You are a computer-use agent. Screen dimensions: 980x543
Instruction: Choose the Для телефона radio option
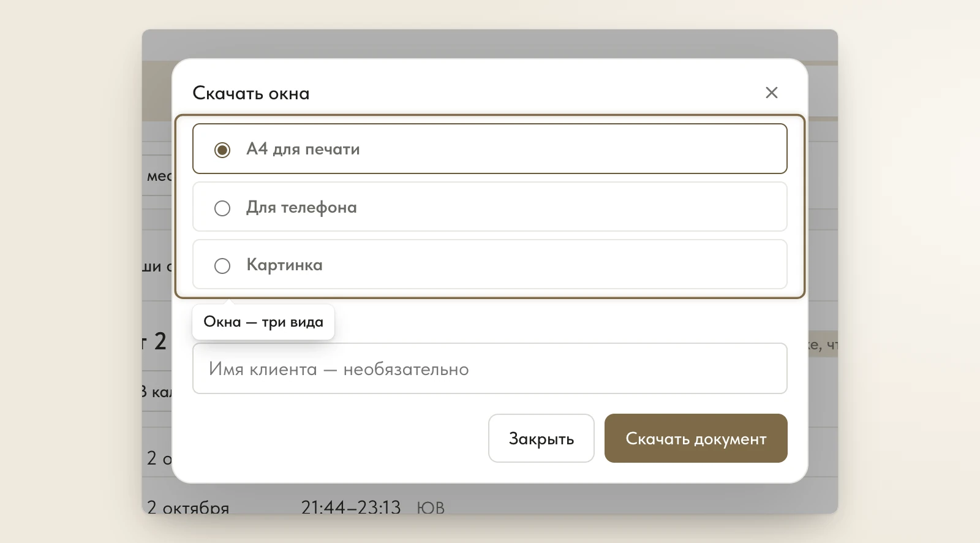[x=489, y=207]
